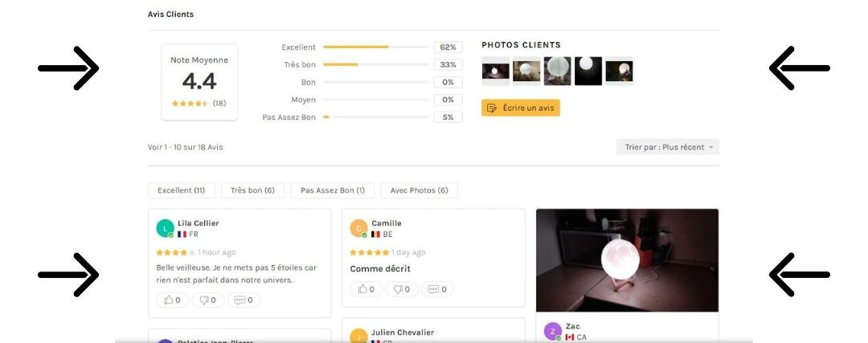868x343 pixels.
Task: Click the four-star rating of Lila Cellier's review
Action: point(175,252)
